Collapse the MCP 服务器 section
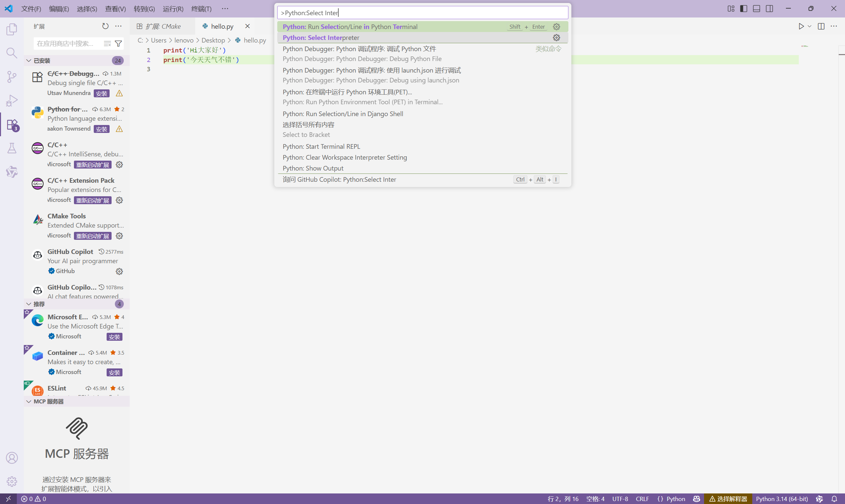Image resolution: width=845 pixels, height=504 pixels. [x=77, y=401]
